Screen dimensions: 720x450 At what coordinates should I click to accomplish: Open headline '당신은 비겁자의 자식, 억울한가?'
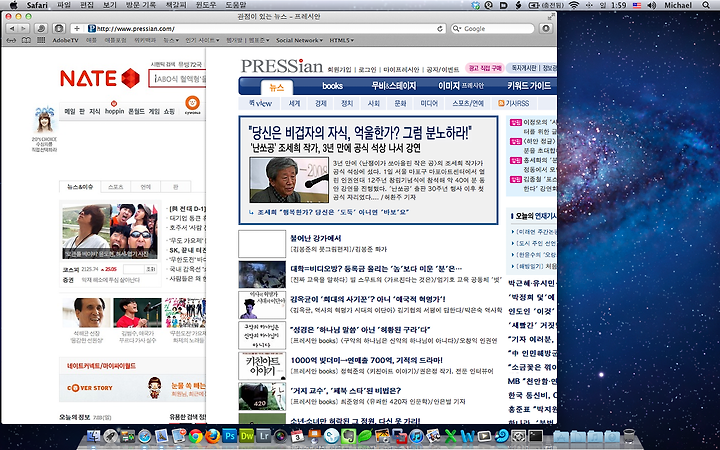tap(360, 134)
